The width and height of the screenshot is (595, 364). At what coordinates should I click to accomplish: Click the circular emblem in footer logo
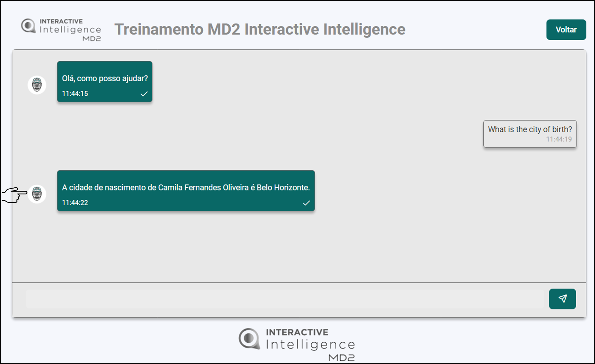pyautogui.click(x=249, y=339)
